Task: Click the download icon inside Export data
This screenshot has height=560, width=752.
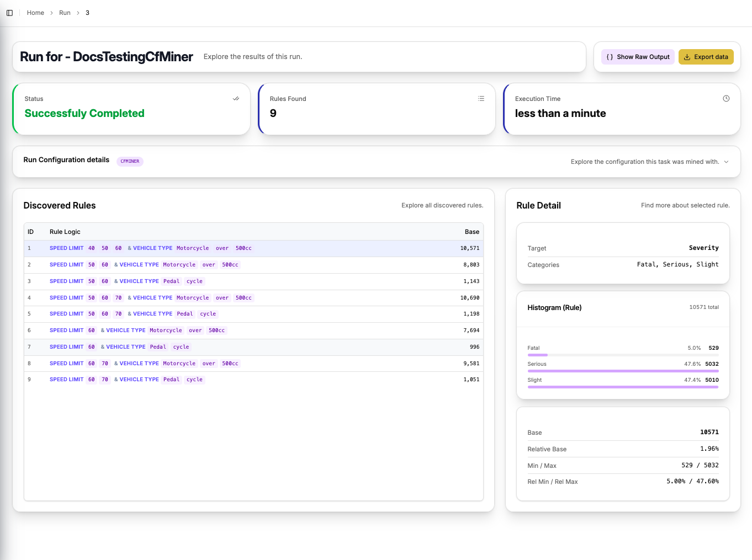Action: coord(687,57)
